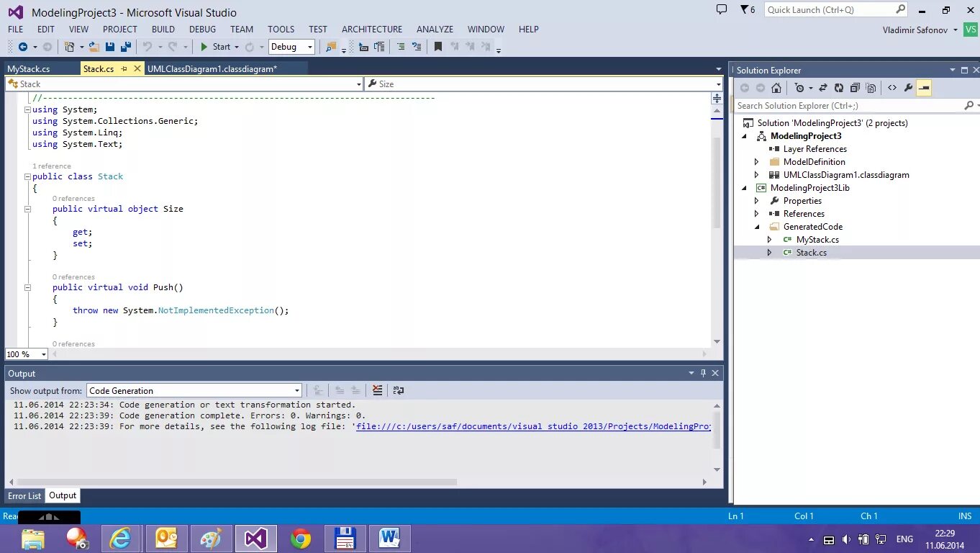Viewport: 980px width, 553px height.
Task: Open the ARCHITECTURE menu
Action: tap(372, 30)
